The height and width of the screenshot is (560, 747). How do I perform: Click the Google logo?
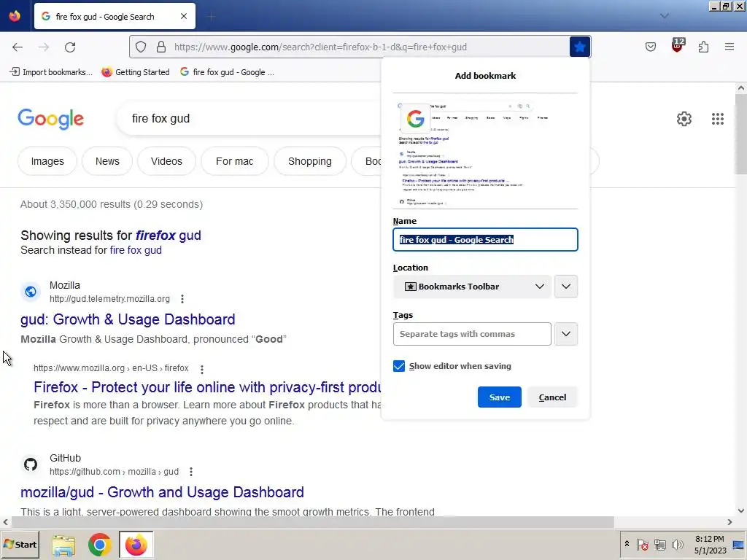tap(50, 119)
